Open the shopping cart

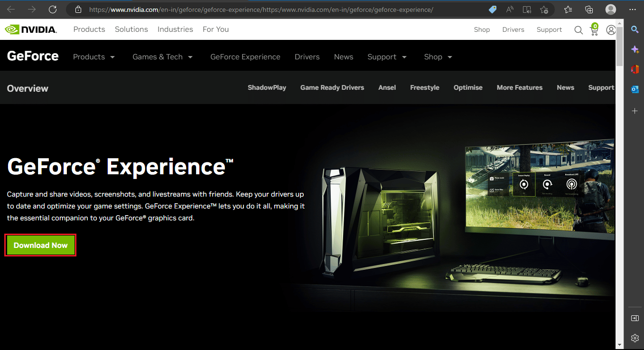[594, 29]
